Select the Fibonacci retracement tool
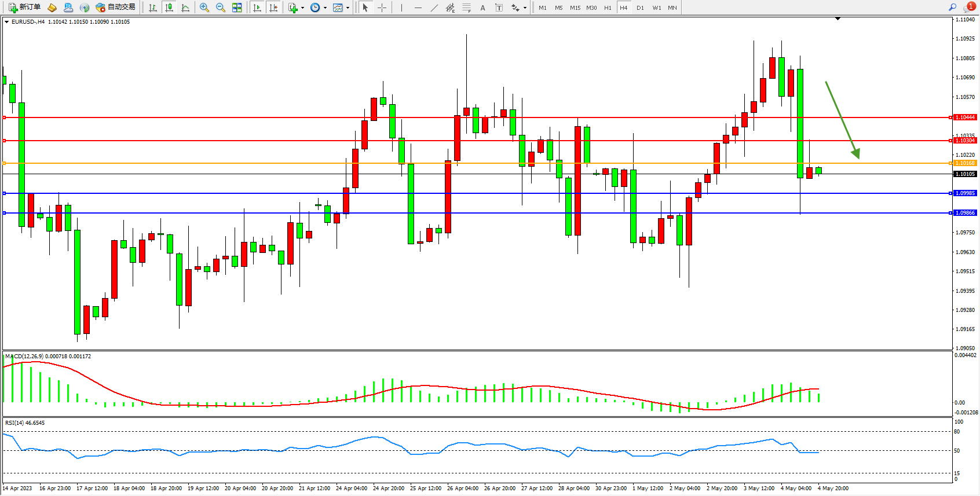The height and width of the screenshot is (496, 980). coord(466,8)
